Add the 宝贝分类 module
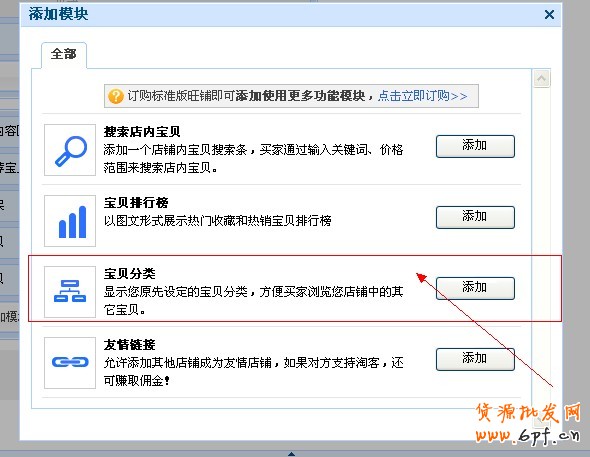The width and height of the screenshot is (590, 457). pyautogui.click(x=475, y=288)
